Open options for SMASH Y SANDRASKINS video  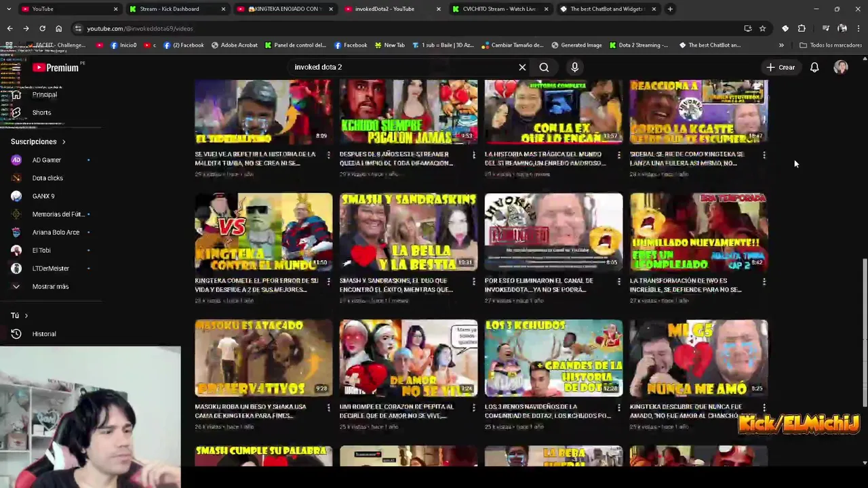pyautogui.click(x=474, y=281)
